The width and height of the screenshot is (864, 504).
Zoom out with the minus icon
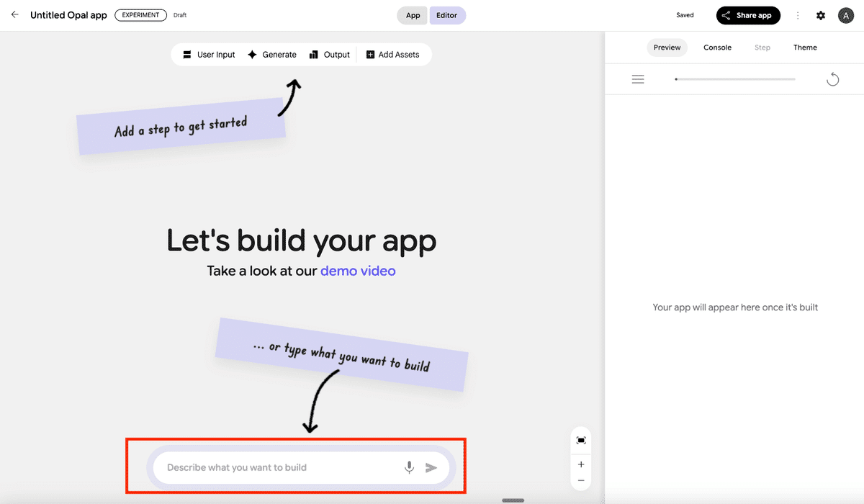(x=581, y=481)
